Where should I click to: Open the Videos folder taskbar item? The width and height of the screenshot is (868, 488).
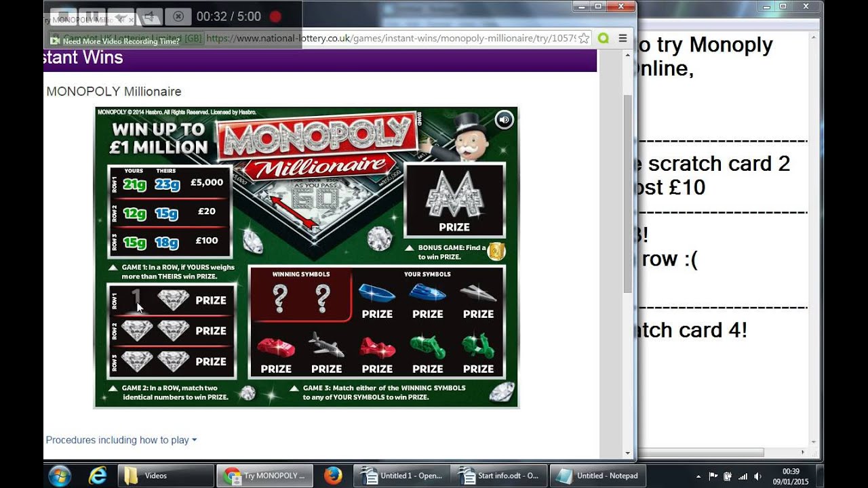pos(166,476)
